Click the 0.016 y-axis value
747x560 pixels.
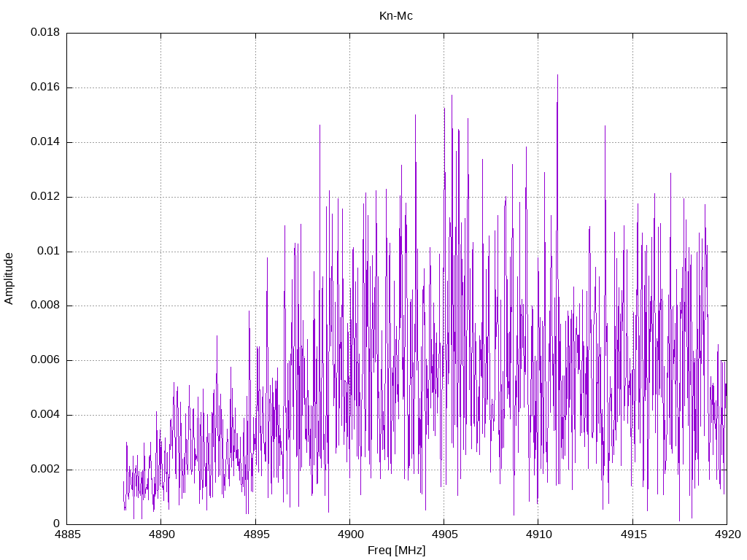(x=45, y=87)
